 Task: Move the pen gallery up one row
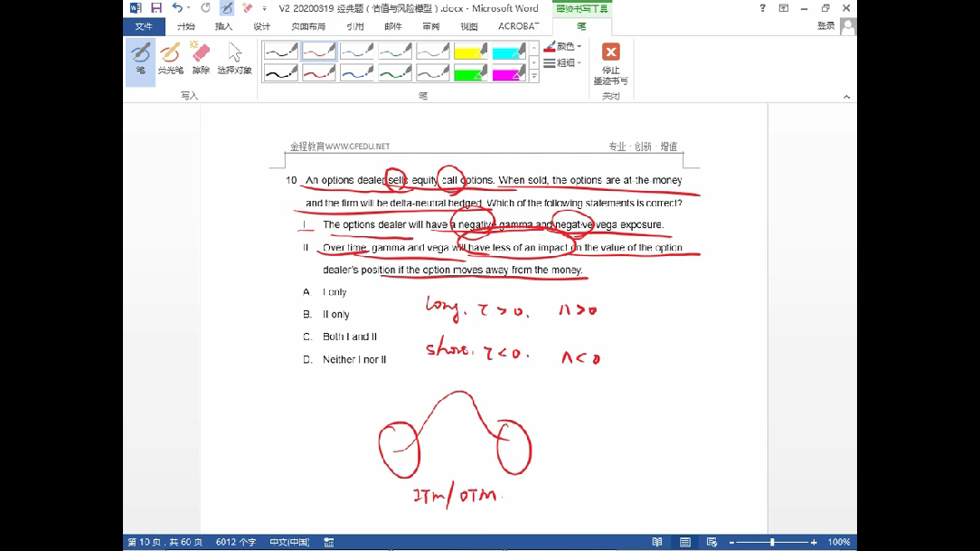pos(534,48)
